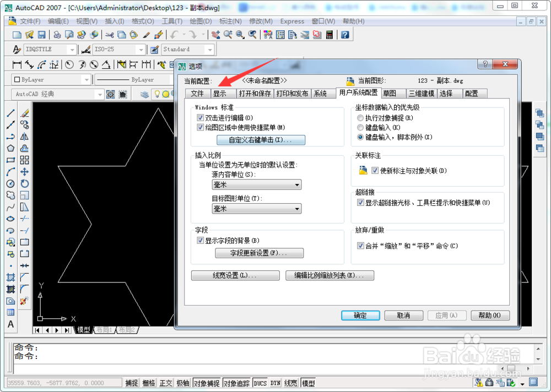Image resolution: width=551 pixels, height=392 pixels.
Task: Toggle 对象捕捉 in status bar
Action: click(207, 383)
